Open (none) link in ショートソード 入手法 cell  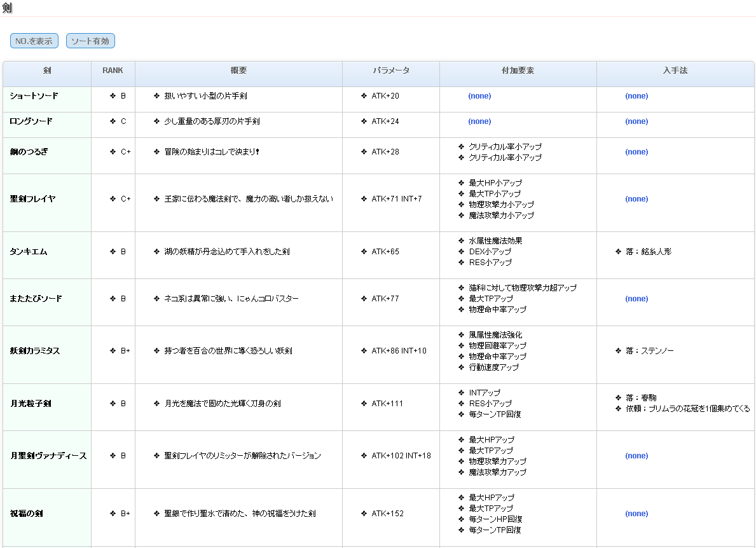coord(636,96)
